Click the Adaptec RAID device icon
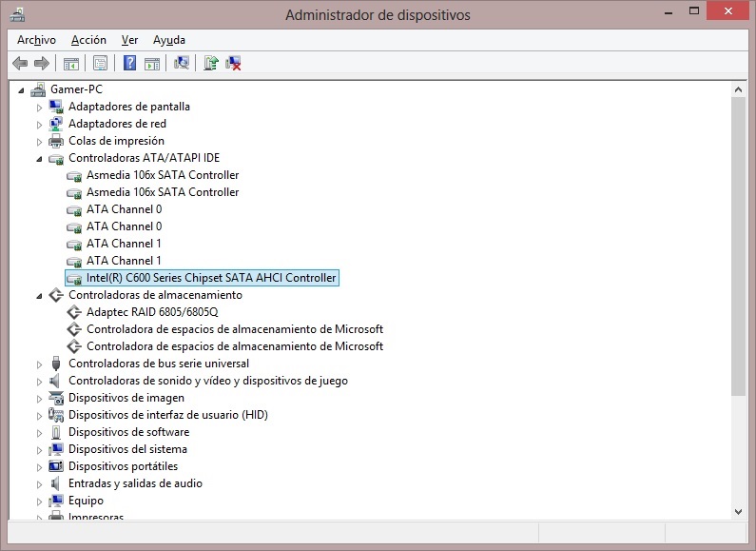The width and height of the screenshot is (756, 551). pyautogui.click(x=74, y=312)
